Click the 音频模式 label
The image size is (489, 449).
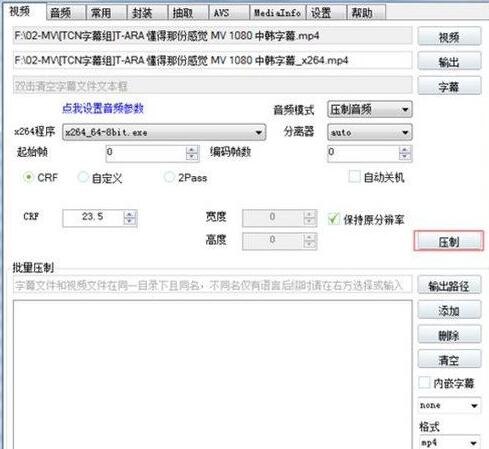tap(294, 110)
